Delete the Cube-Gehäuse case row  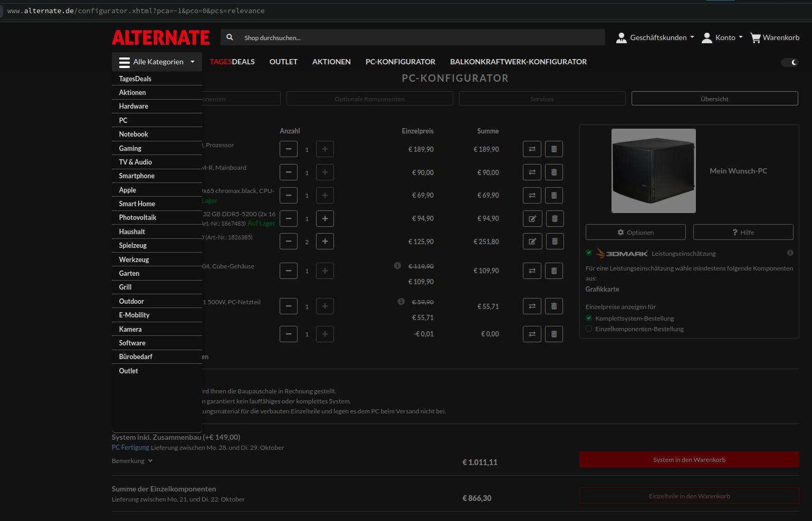[x=553, y=271]
